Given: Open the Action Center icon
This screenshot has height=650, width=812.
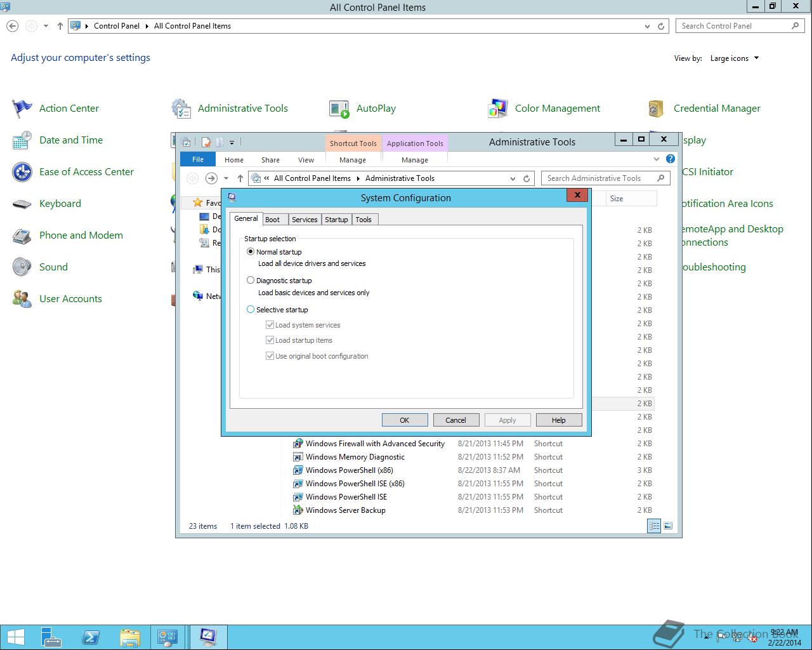Looking at the screenshot, I should click(x=22, y=109).
